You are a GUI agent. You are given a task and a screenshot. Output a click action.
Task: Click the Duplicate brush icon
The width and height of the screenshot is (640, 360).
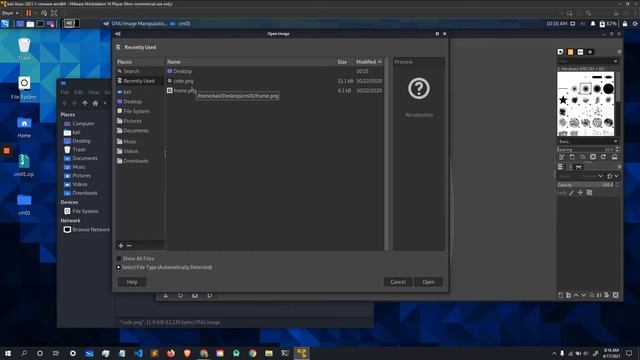(582, 157)
